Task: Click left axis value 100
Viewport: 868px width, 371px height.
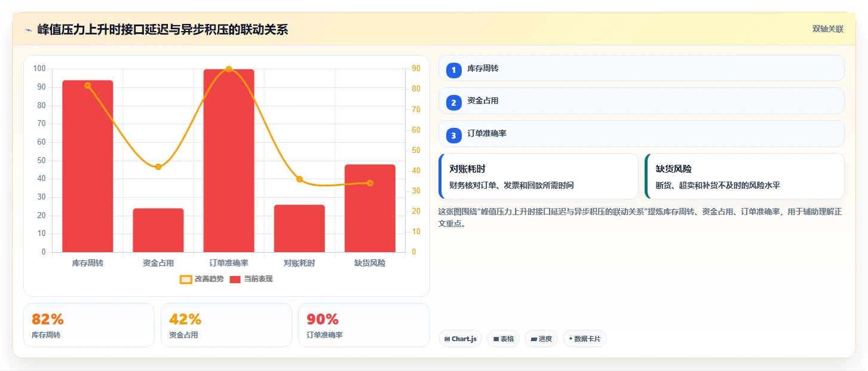Action: [x=39, y=69]
